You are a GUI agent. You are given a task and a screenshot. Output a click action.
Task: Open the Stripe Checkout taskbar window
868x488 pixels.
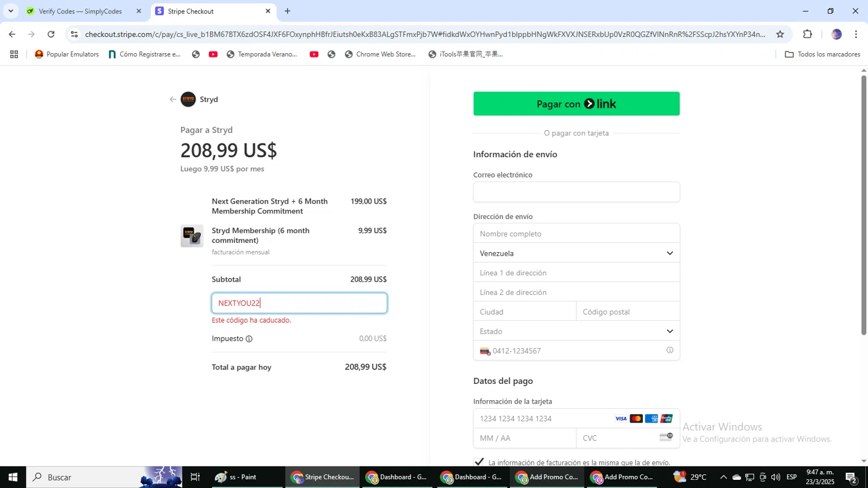(322, 477)
